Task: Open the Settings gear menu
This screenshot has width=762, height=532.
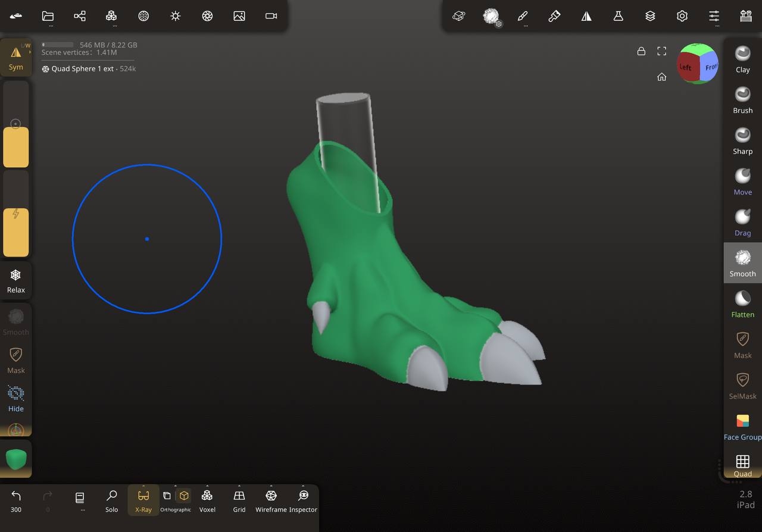Action: coord(682,16)
